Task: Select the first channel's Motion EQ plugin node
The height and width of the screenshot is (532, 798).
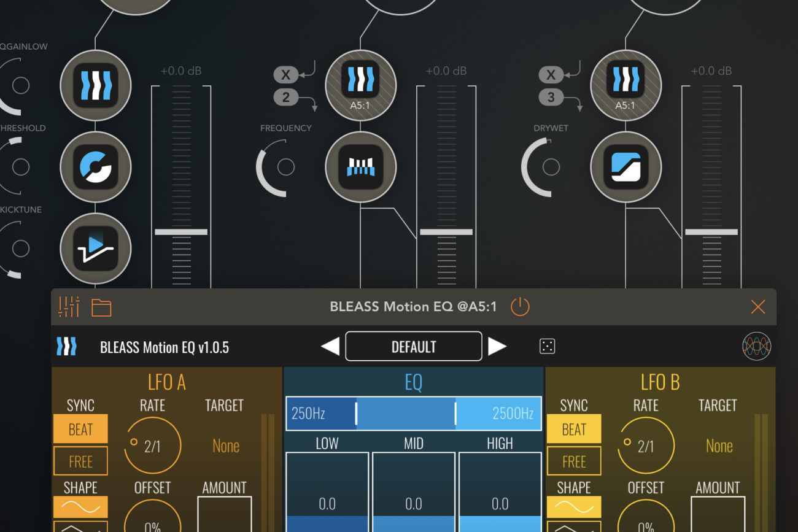Action: coord(95,85)
